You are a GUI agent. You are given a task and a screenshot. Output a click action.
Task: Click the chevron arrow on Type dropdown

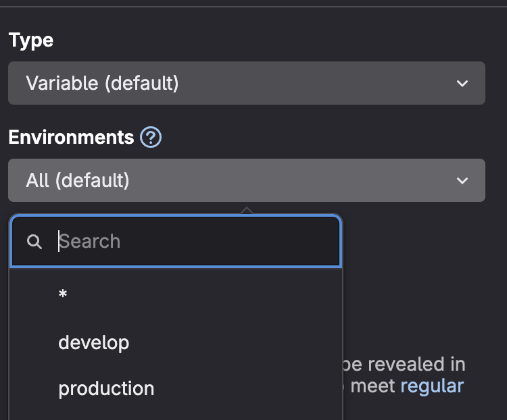462,84
